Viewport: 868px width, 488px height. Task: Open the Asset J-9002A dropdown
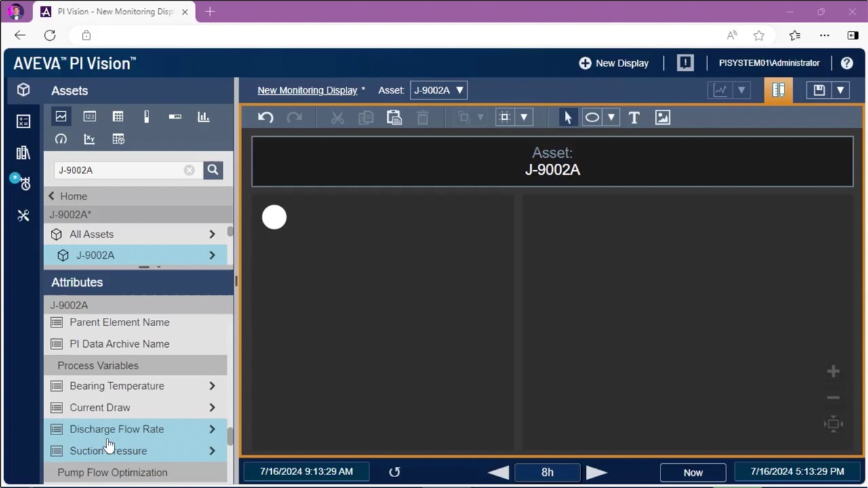(x=439, y=90)
